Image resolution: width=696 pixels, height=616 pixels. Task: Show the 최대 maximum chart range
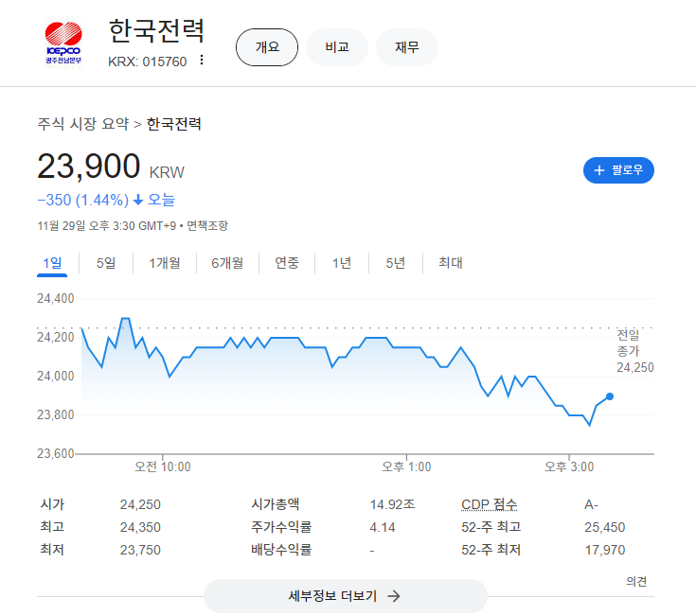click(451, 263)
